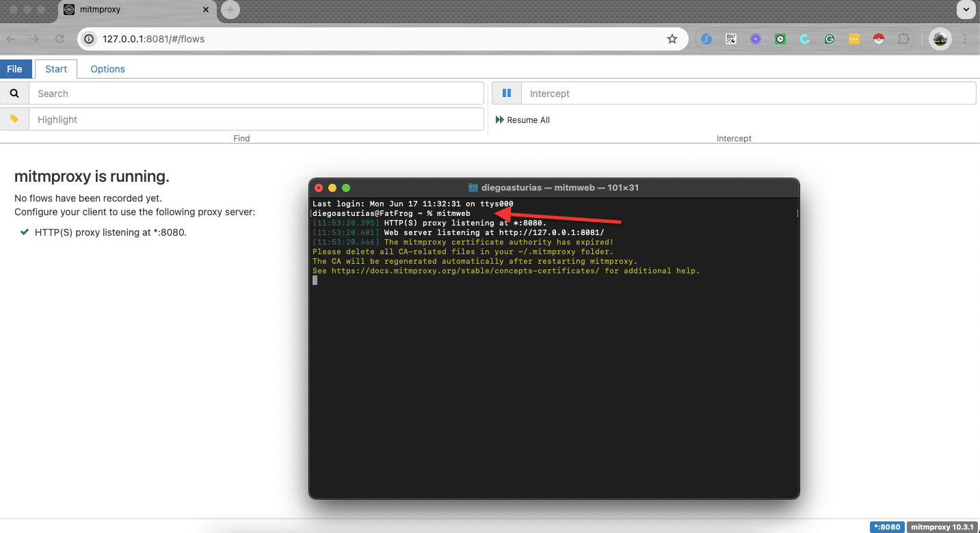The width and height of the screenshot is (980, 533).
Task: Open the cyan C-shaped extension
Action: click(805, 39)
